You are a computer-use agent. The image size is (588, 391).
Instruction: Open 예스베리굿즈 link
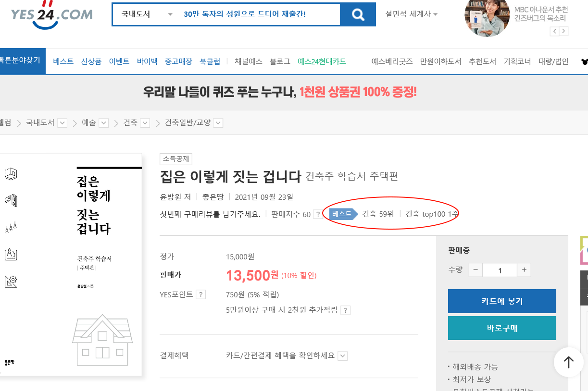392,61
